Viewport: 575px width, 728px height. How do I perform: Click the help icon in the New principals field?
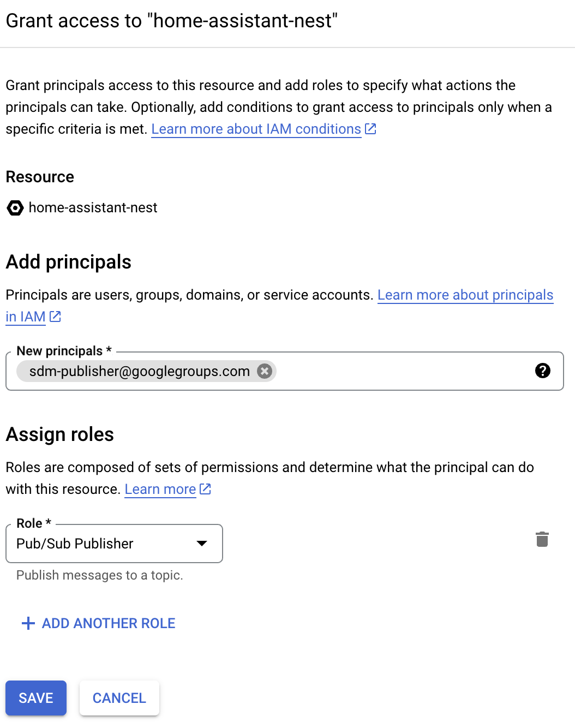[x=543, y=371]
